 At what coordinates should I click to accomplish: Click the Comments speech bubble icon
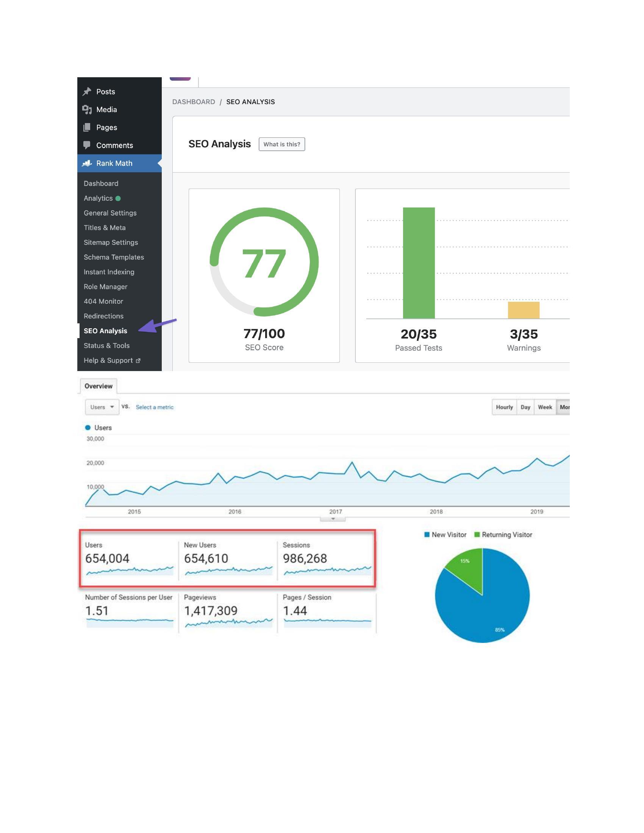coord(87,145)
